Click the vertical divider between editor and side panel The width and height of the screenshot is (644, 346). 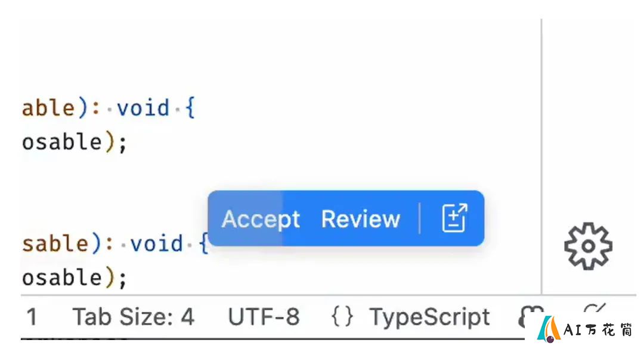pos(541,156)
